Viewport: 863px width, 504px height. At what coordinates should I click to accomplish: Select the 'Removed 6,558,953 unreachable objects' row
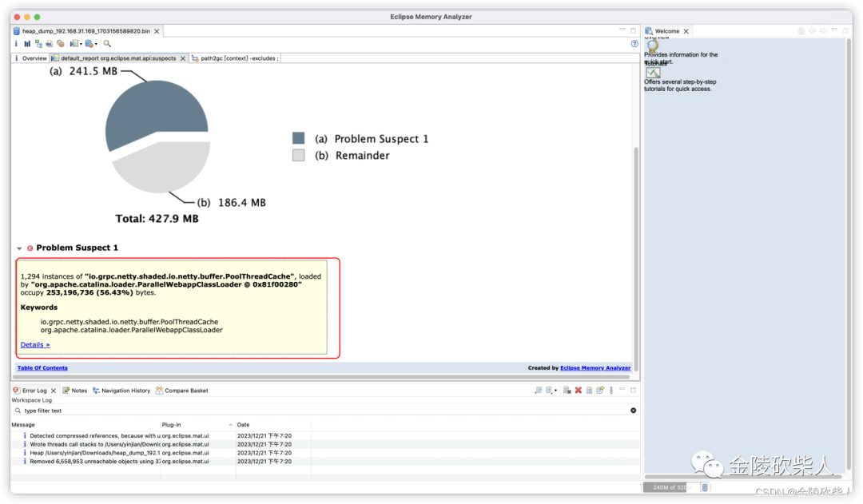tap(324, 462)
